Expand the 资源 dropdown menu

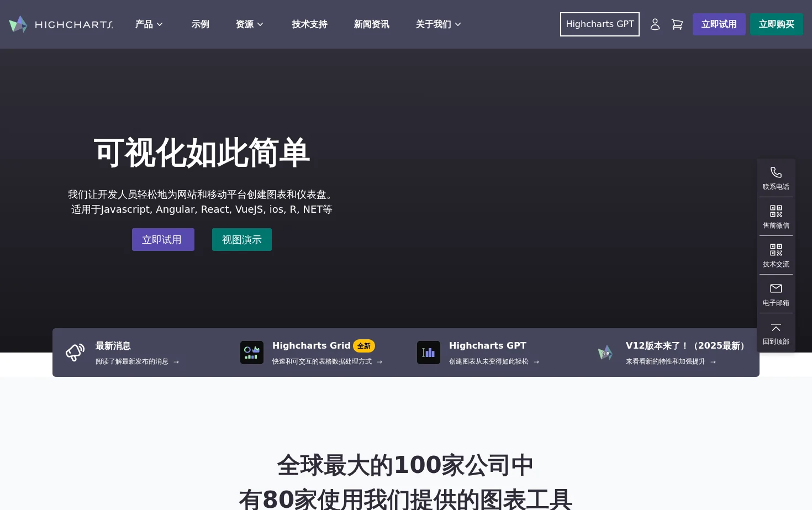point(250,24)
